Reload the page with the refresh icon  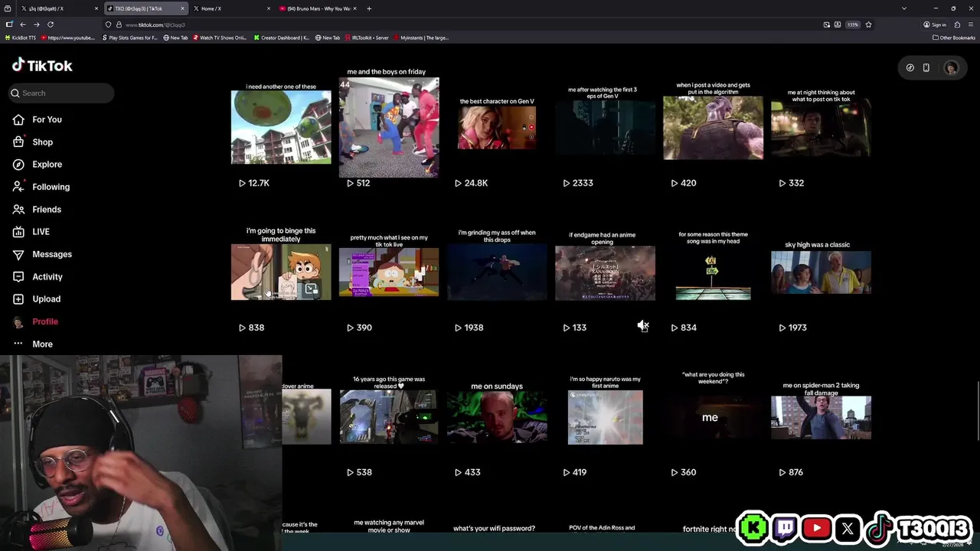coord(51,24)
